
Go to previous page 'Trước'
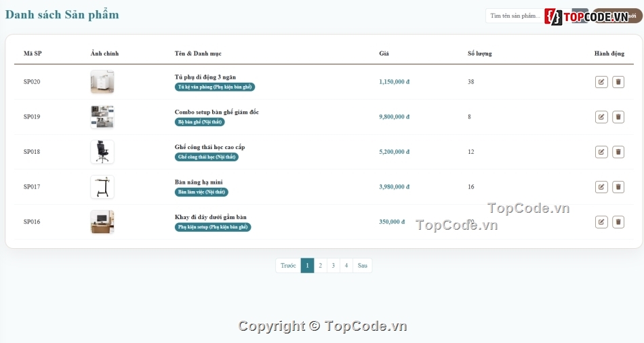point(288,265)
